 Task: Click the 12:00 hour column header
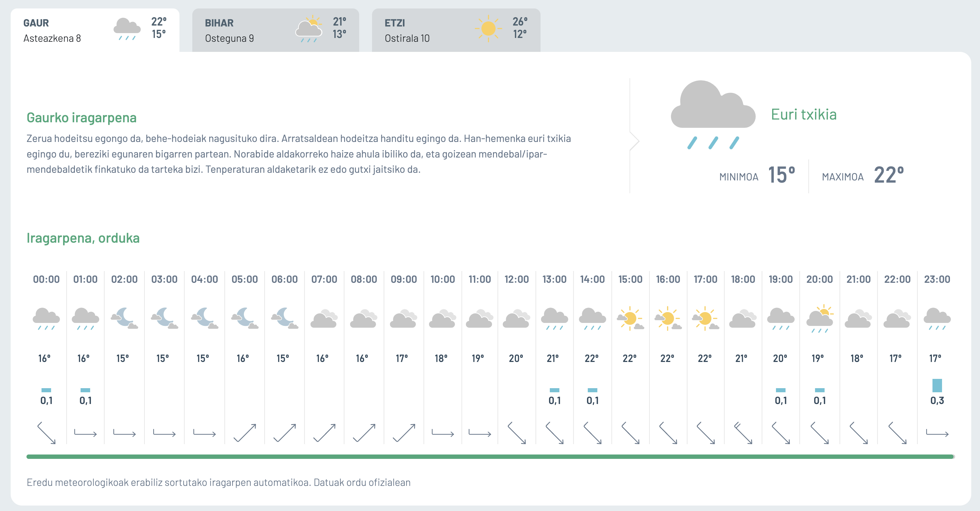(x=516, y=279)
